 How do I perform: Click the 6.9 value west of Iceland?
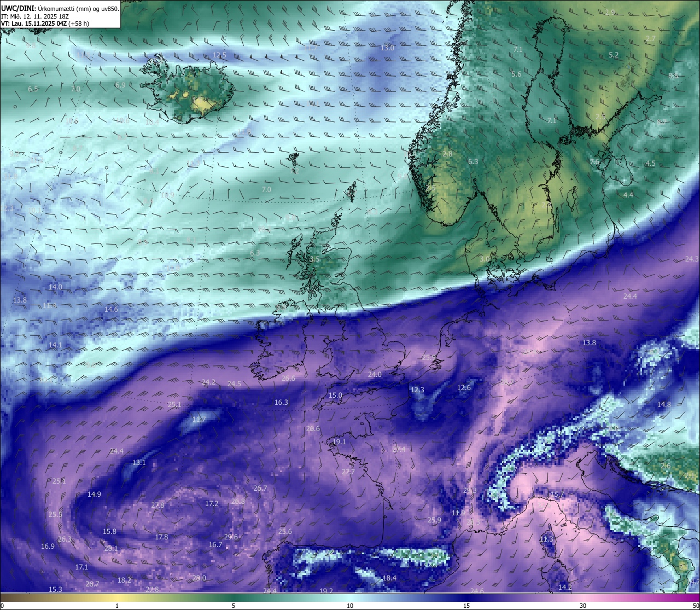click(x=120, y=85)
